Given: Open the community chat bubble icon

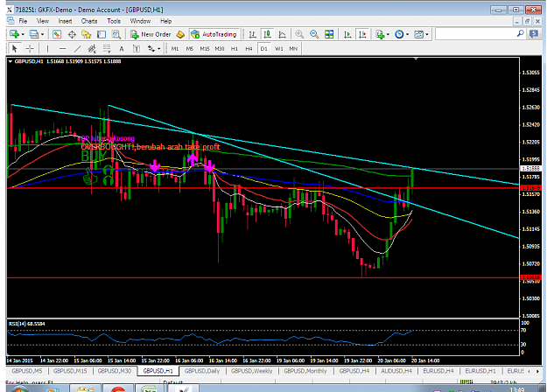Looking at the screenshot, I should tap(534, 34).
